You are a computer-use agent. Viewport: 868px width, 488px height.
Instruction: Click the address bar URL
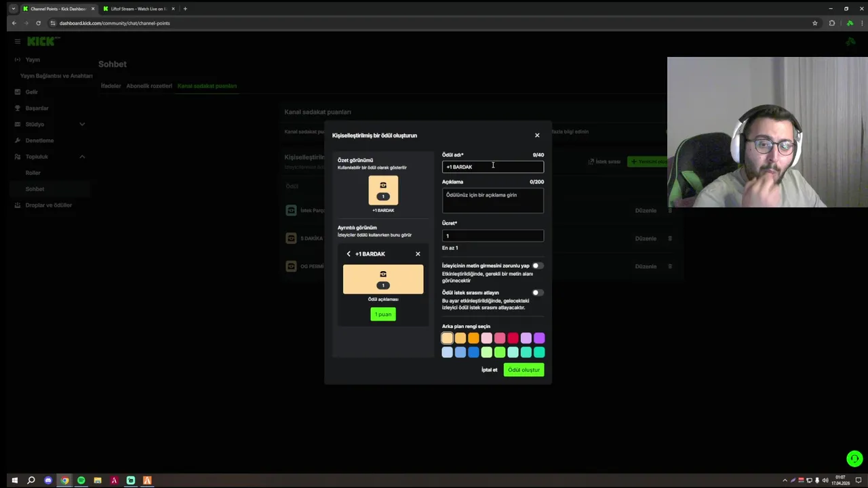point(115,23)
